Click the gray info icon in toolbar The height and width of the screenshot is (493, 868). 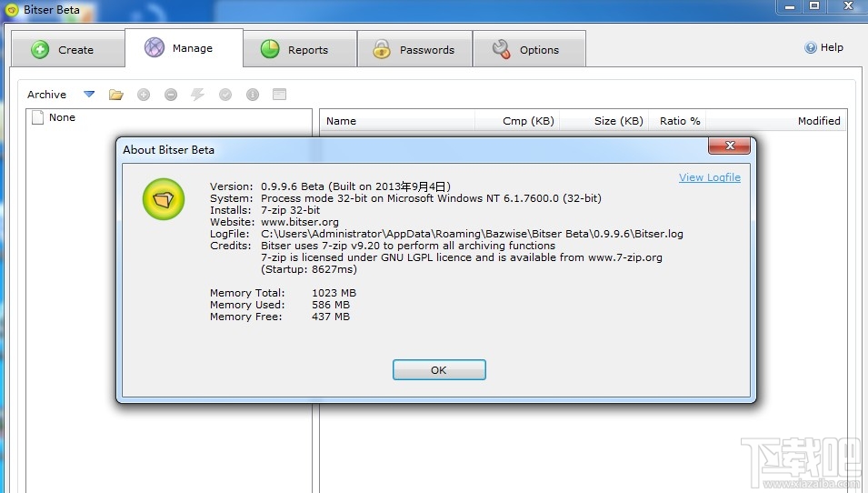[253, 95]
